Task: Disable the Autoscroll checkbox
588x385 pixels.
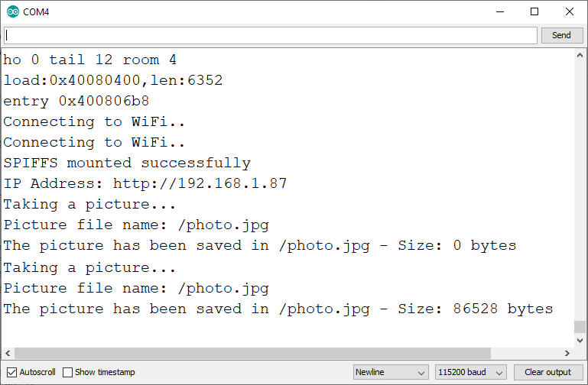Action: [11, 372]
